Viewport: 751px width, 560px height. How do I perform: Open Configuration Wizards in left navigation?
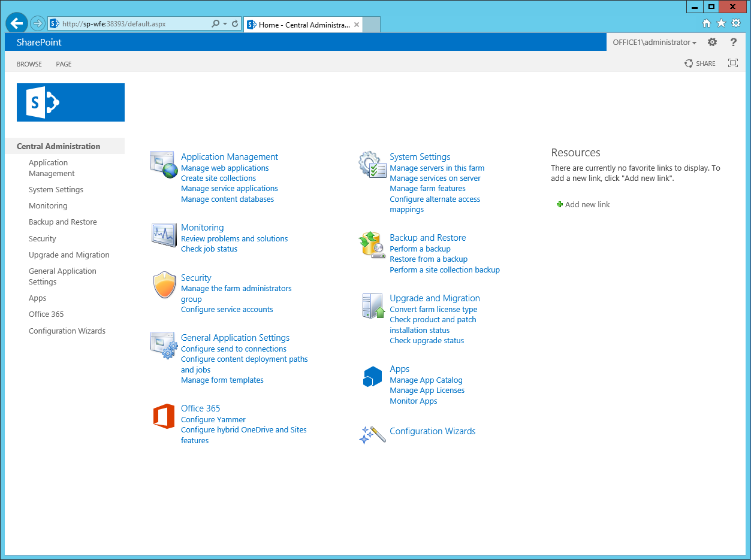67,331
